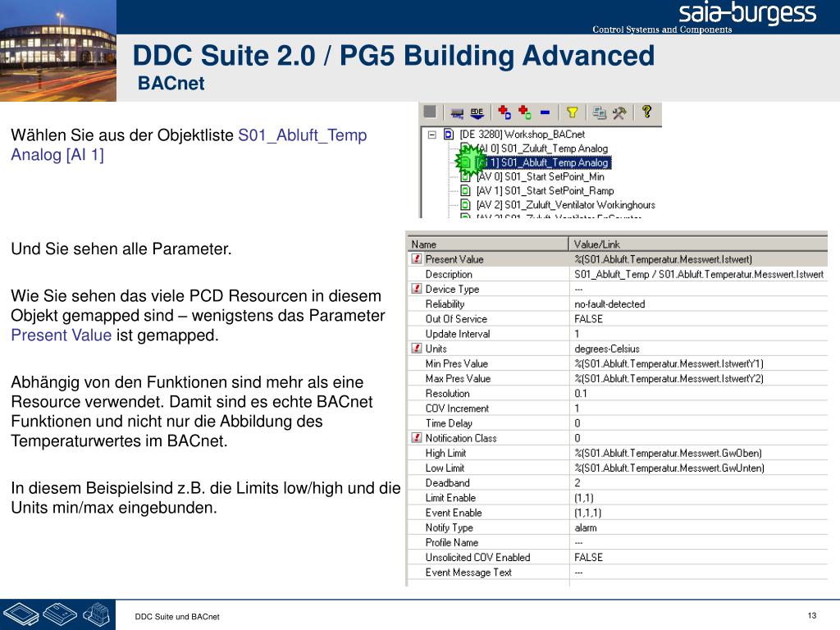Screen dimensions: 840x630
Task: Select the COV Increment parameter name
Action: tap(457, 409)
